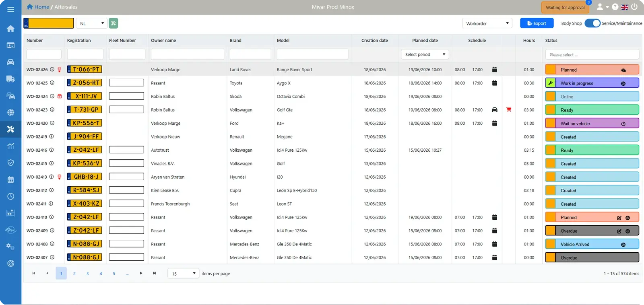Click the Owner name filter field

187,54
